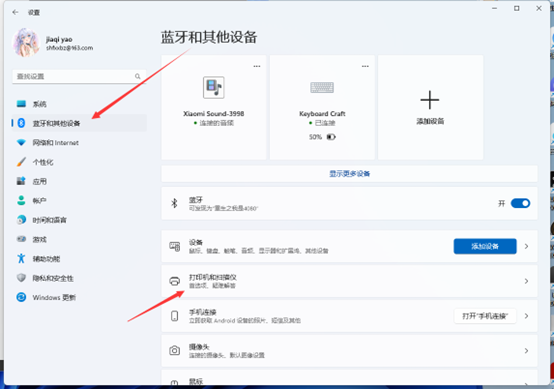Open the 摄像头 settings row
The width and height of the screenshot is (554, 389).
pyautogui.click(x=349, y=350)
